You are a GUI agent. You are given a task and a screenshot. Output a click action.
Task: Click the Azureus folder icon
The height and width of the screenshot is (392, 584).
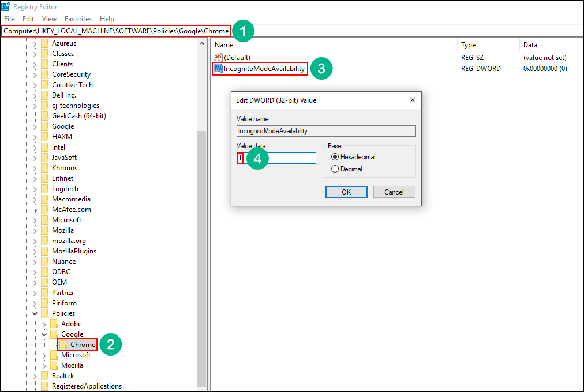44,43
